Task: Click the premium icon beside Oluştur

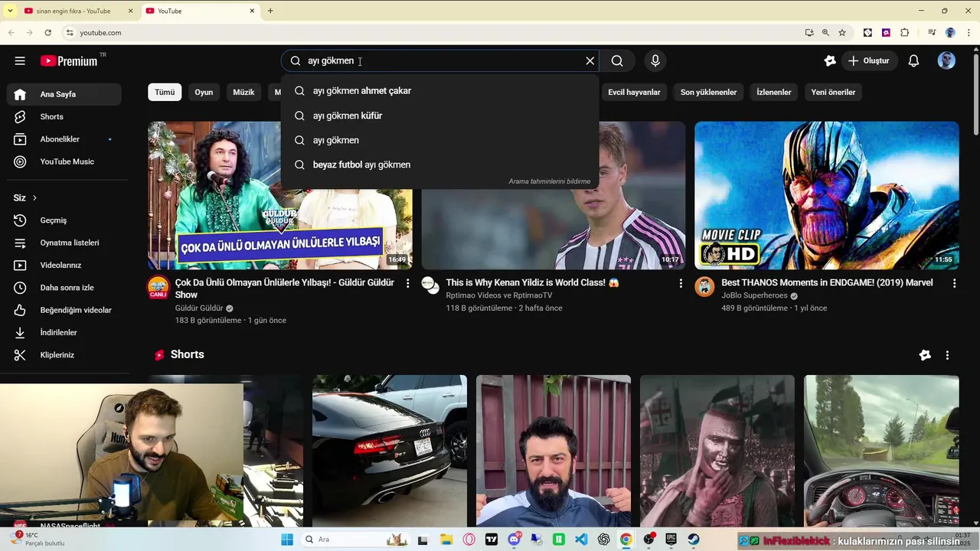Action: pyautogui.click(x=830, y=61)
